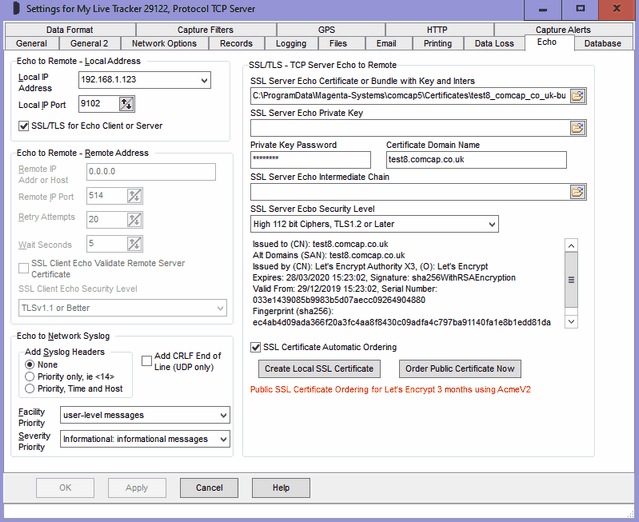Open the Severity Priority dropdown
Screen dimensions: 639x522
[222, 439]
